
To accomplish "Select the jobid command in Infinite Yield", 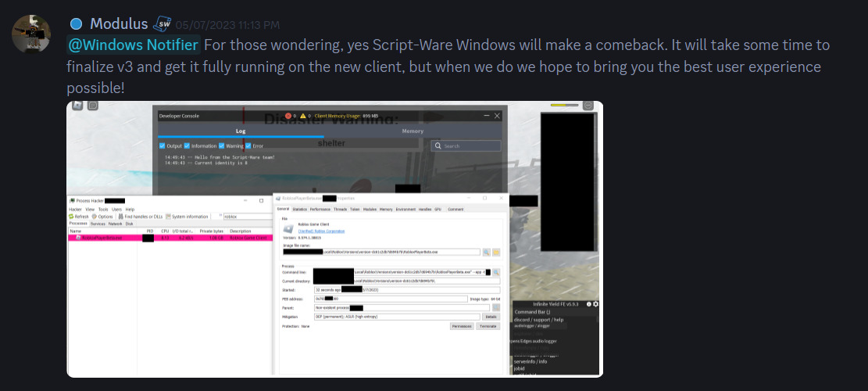I will click(x=520, y=368).
